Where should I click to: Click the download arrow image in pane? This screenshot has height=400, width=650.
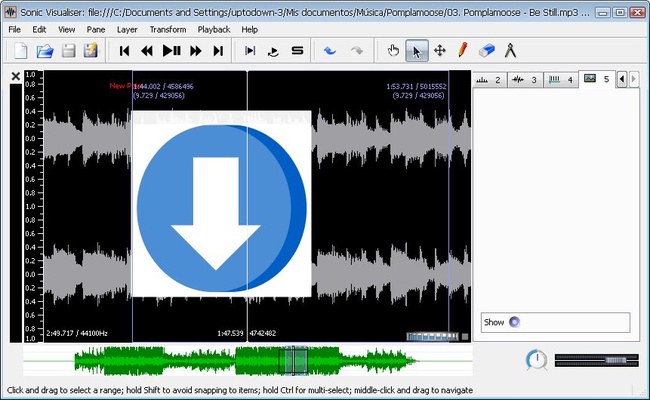(x=221, y=204)
